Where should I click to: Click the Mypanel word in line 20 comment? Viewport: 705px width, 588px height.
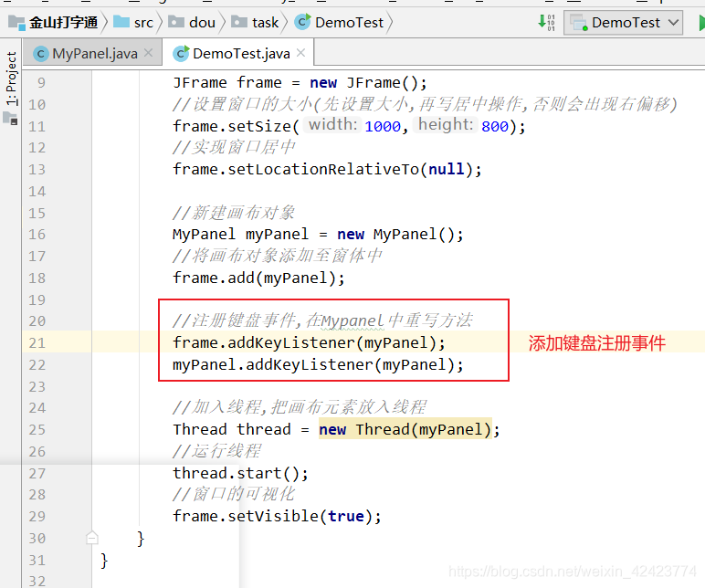tap(352, 321)
